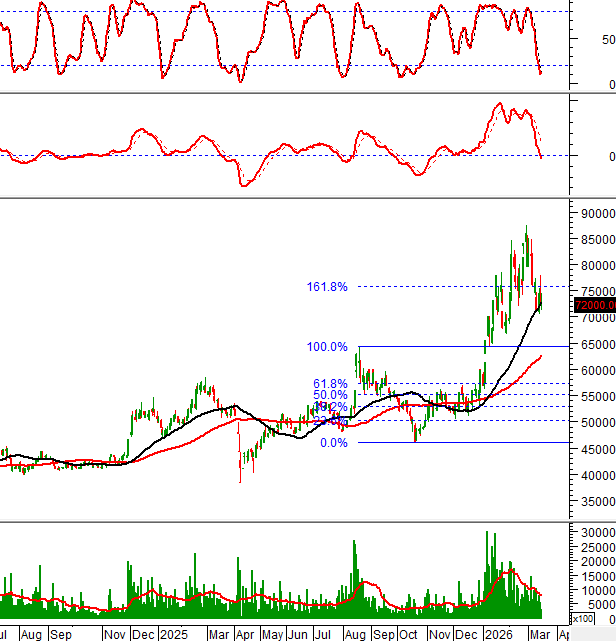Click the end of the red moving average line

(x=542, y=355)
